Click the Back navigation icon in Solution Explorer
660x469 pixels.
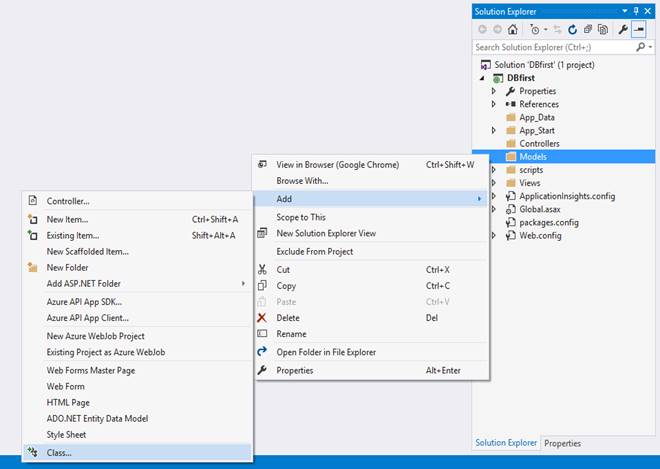[483, 29]
